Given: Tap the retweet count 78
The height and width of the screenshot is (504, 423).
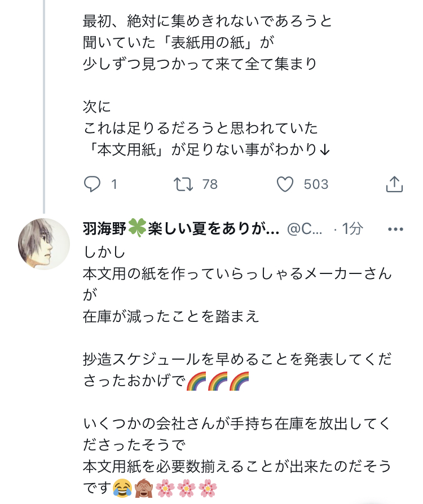Looking at the screenshot, I should click(x=209, y=184).
